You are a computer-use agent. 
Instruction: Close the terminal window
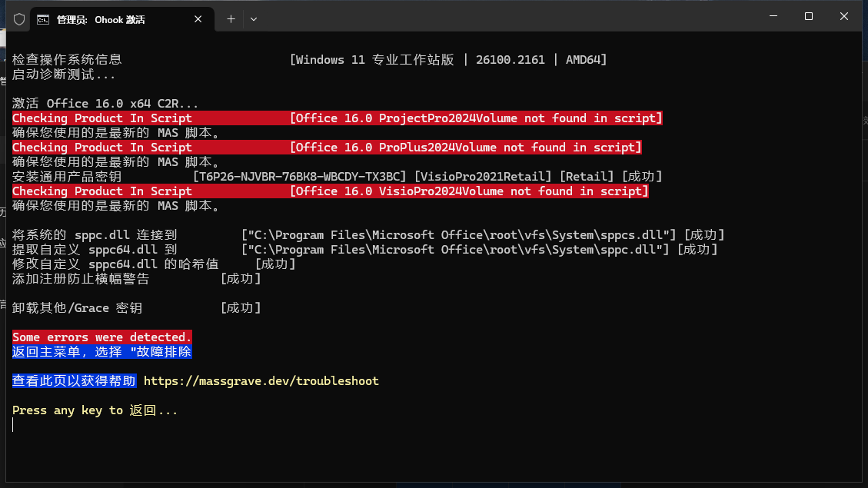(x=843, y=16)
